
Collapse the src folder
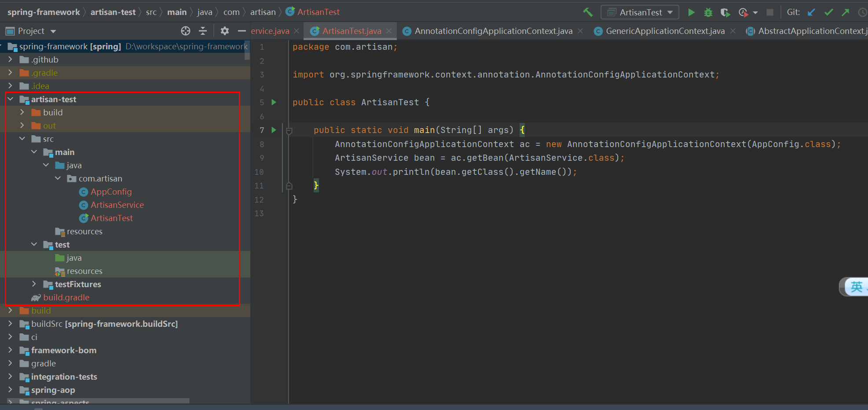point(22,139)
